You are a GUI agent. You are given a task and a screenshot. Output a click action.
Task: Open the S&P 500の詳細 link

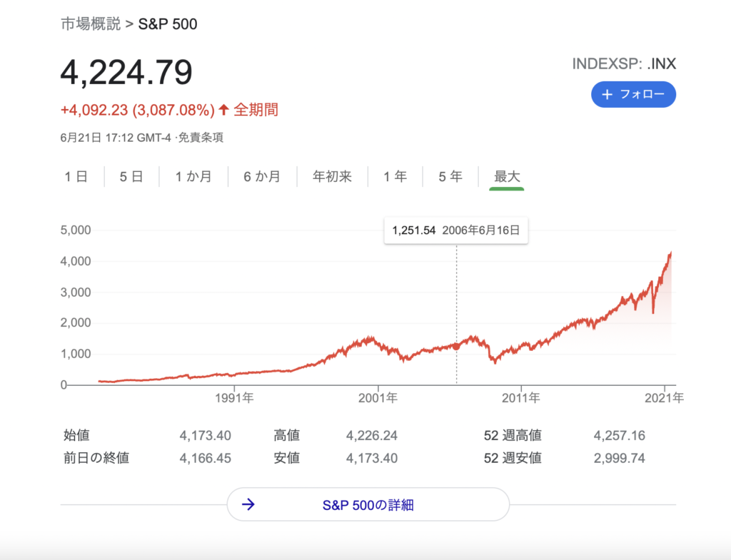[368, 504]
